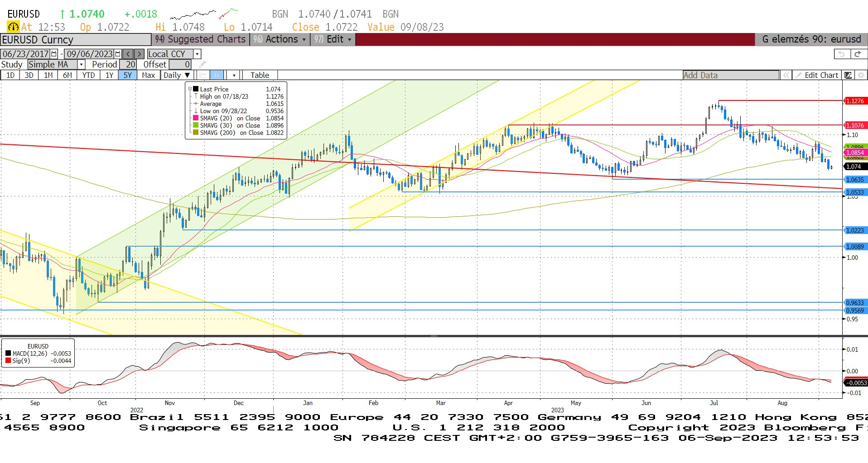Click the G elemzés 90: eurusd label
868x463 pixels.
(811, 39)
